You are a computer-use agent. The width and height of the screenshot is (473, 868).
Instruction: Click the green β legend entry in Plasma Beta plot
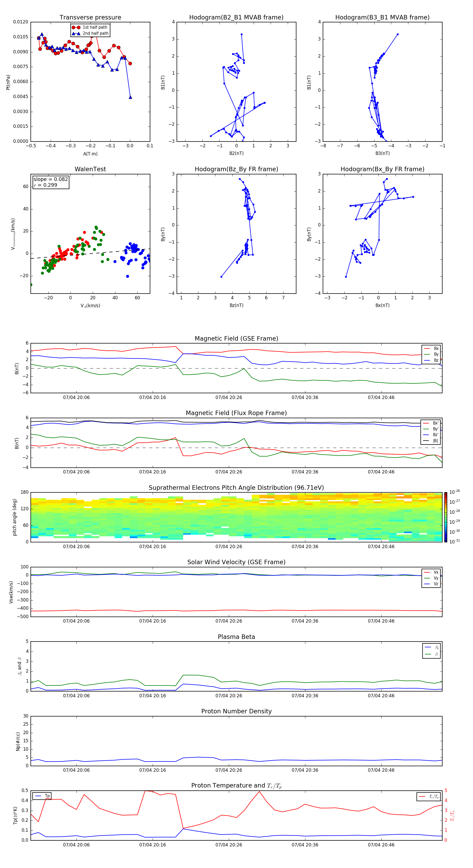431,654
